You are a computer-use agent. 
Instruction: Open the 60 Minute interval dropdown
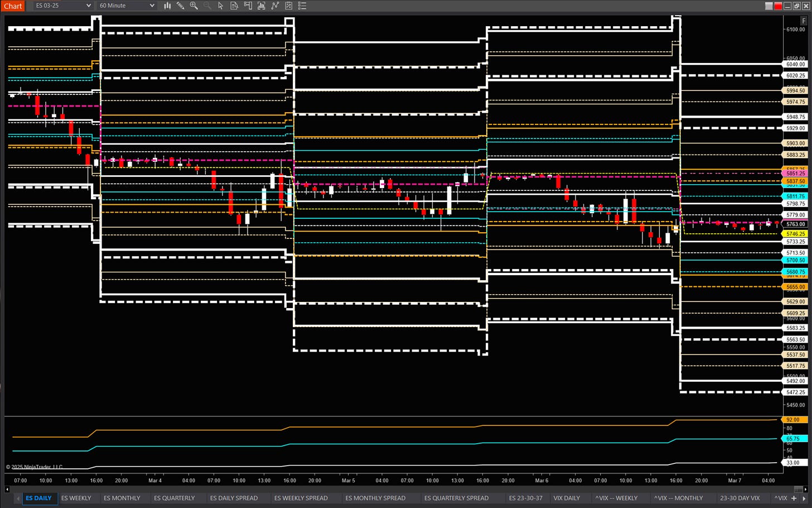[x=127, y=6]
